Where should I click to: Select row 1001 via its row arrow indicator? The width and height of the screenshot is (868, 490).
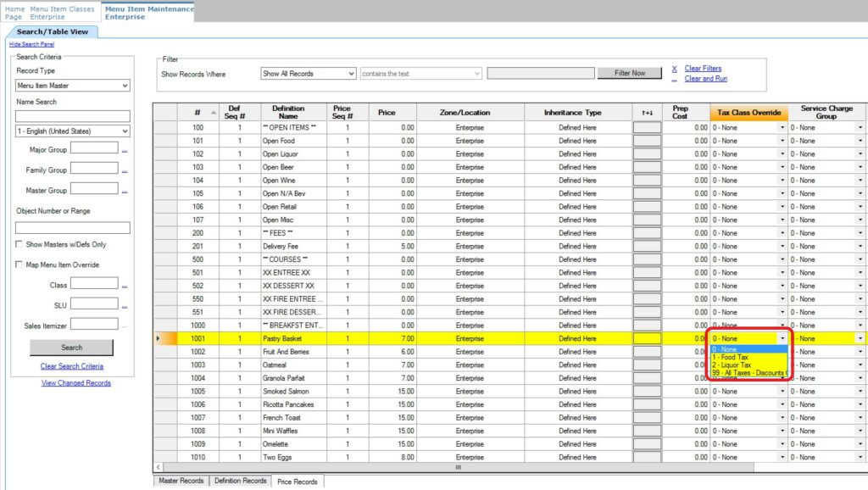[159, 338]
